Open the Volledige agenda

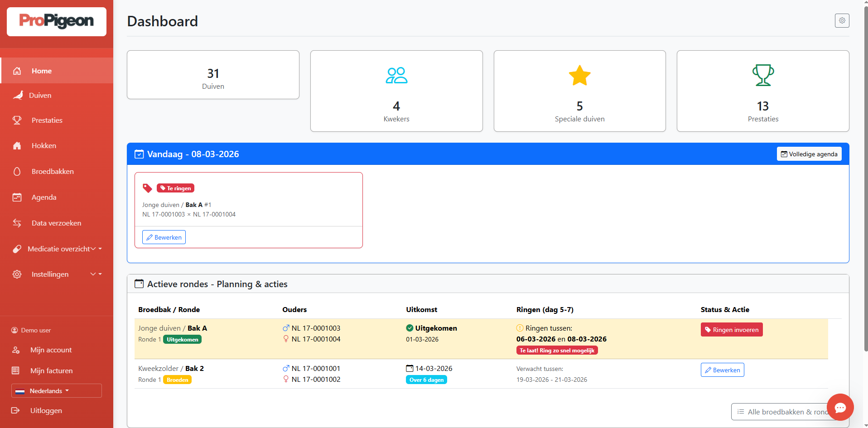click(x=809, y=154)
